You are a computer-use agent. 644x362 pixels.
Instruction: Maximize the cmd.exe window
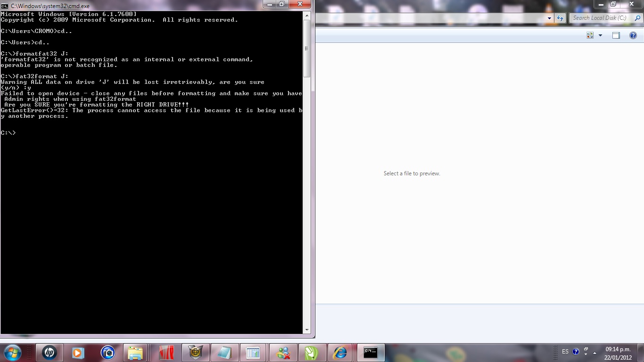(x=282, y=4)
